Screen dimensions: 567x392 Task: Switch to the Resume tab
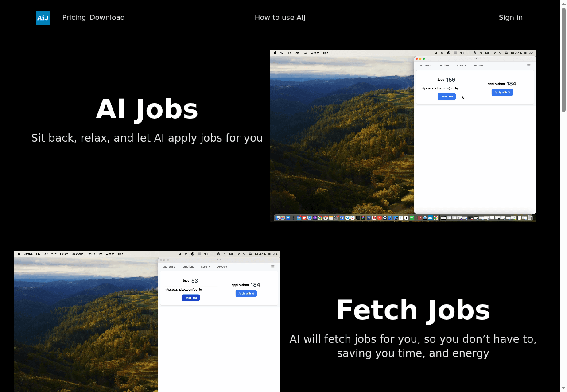(x=462, y=65)
